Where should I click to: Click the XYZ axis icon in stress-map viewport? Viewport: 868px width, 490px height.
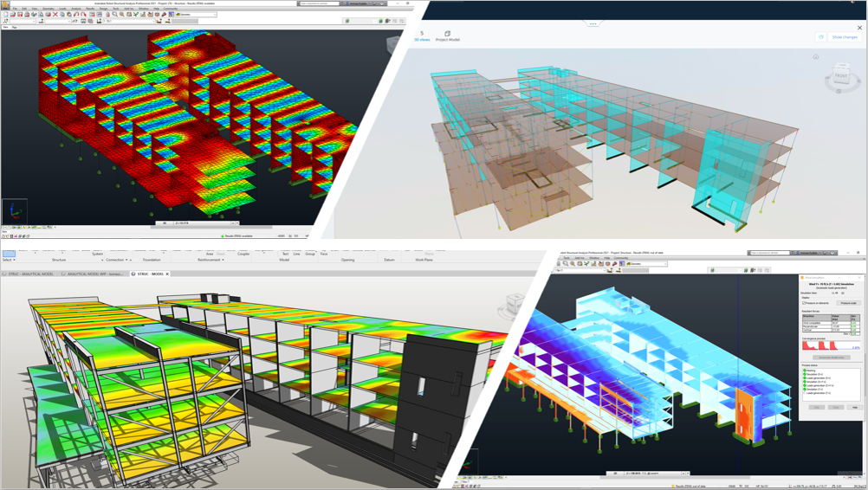[x=15, y=211]
